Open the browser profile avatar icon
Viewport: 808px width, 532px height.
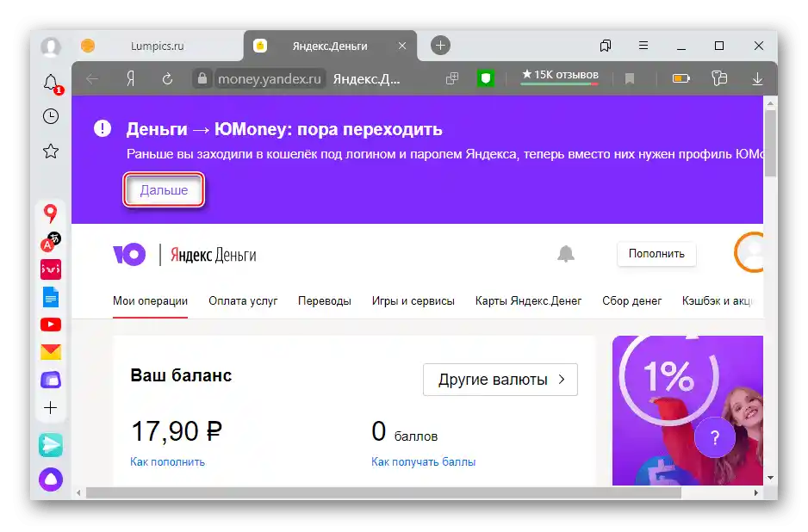pyautogui.click(x=51, y=46)
